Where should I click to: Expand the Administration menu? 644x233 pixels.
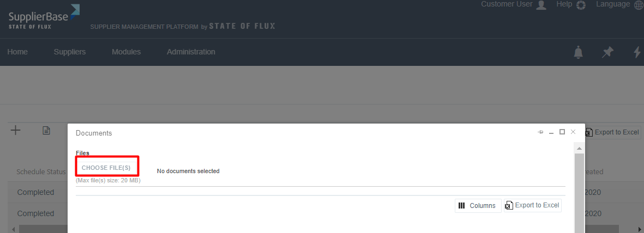191,52
